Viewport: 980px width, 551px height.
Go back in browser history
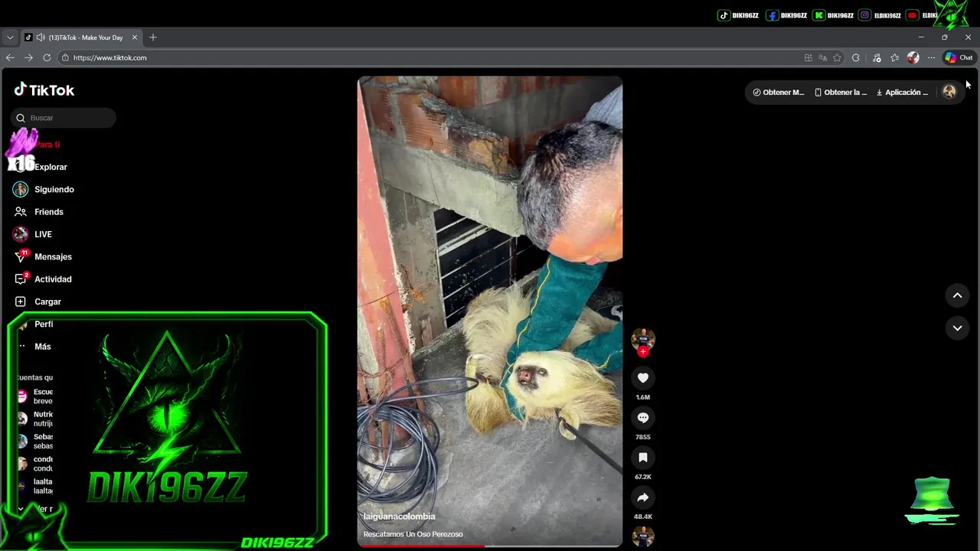(x=10, y=57)
